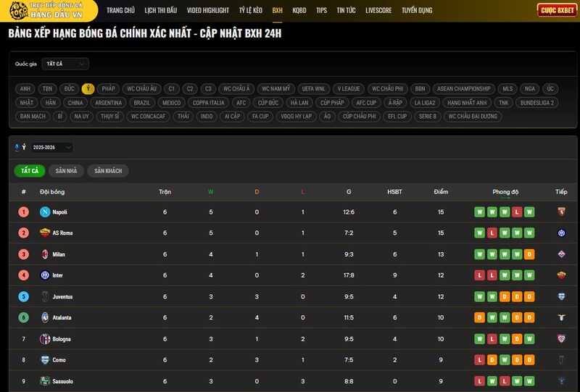This screenshot has height=392, width=580.
Task: Click the Napoli team crest
Action: coord(44,212)
